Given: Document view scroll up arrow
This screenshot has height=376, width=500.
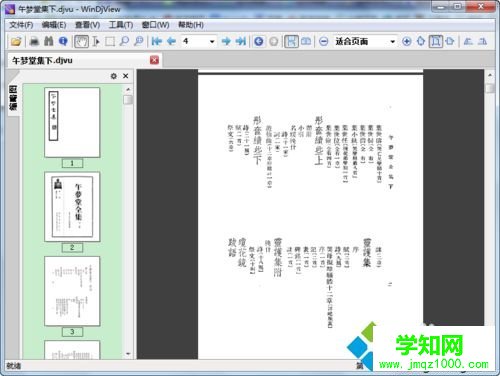Looking at the screenshot, I should click(490, 75).
